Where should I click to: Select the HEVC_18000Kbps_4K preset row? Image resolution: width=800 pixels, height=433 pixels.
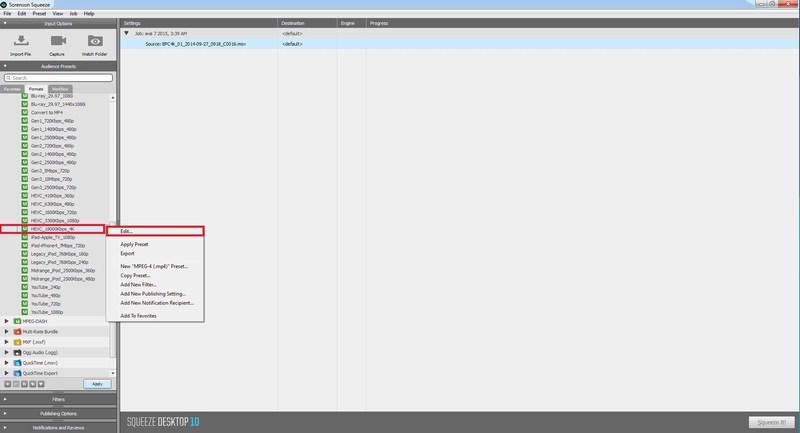point(52,229)
